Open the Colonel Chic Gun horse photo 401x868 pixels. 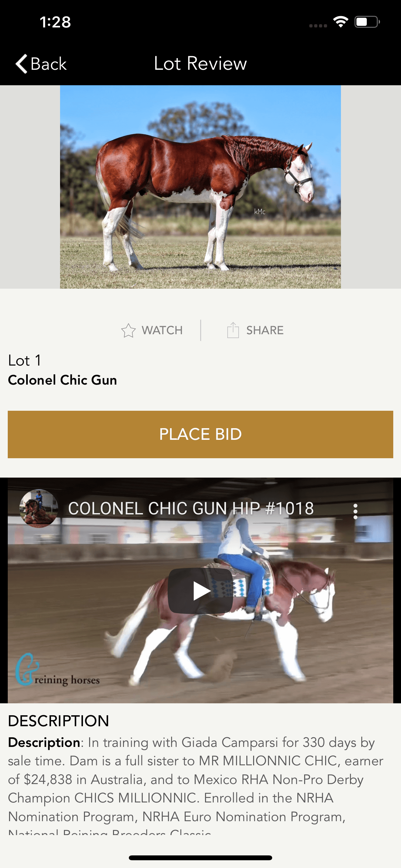(200, 187)
